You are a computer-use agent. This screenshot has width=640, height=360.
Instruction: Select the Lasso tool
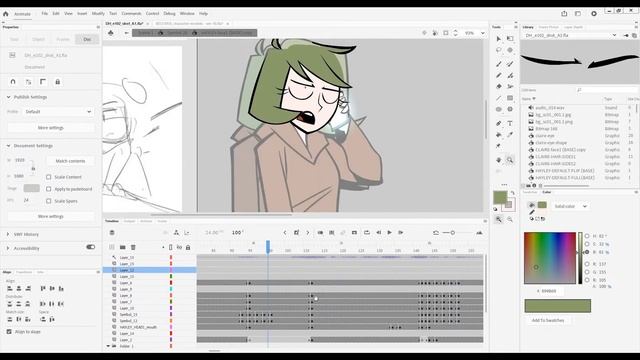498,50
